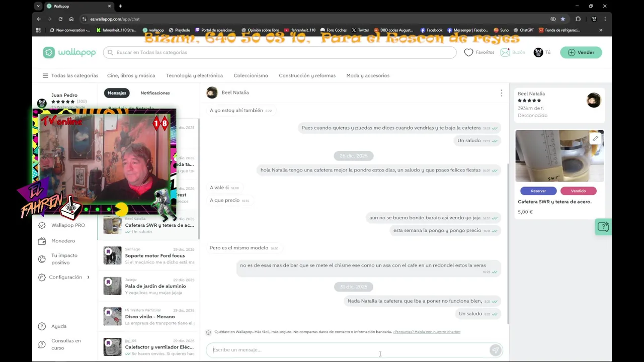Screen dimensions: 644x362
Task: Open browser apps grid icon
Action: [x=38, y=30]
